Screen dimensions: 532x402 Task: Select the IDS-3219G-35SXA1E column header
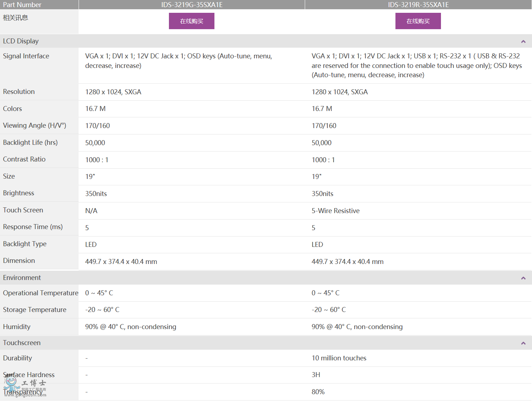(x=192, y=5)
